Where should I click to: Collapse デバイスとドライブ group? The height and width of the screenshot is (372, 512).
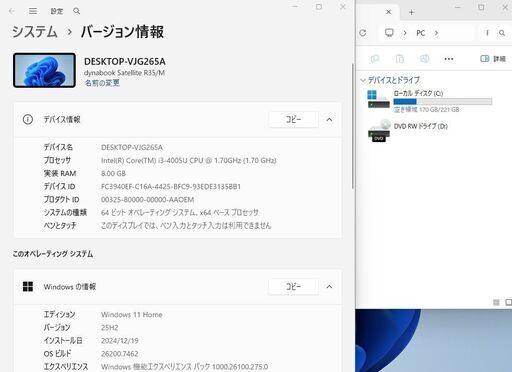click(363, 80)
